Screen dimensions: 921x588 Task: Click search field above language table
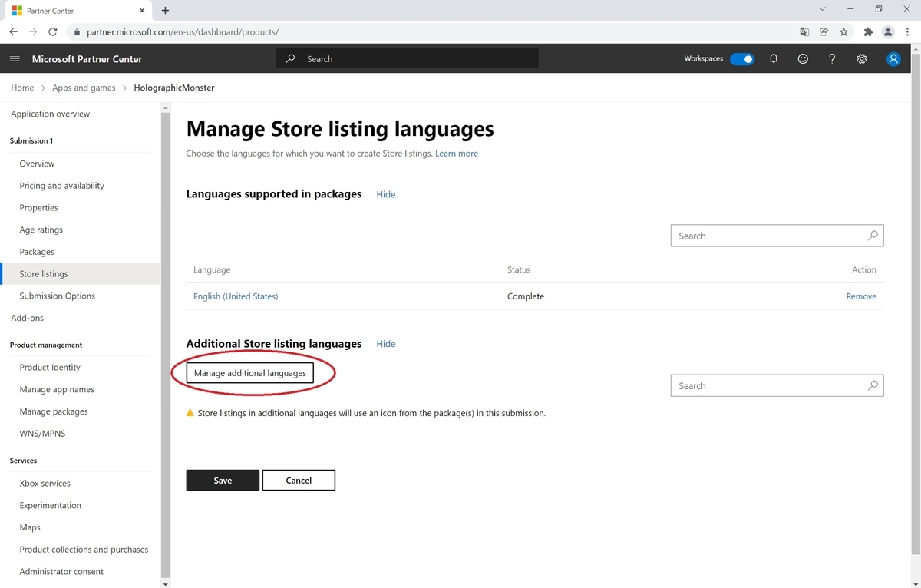[x=777, y=236]
